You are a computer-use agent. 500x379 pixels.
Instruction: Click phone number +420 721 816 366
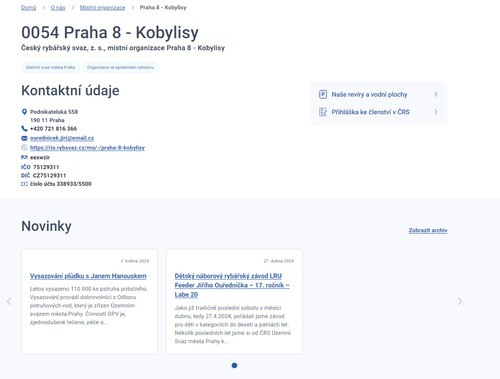pyautogui.click(x=53, y=129)
